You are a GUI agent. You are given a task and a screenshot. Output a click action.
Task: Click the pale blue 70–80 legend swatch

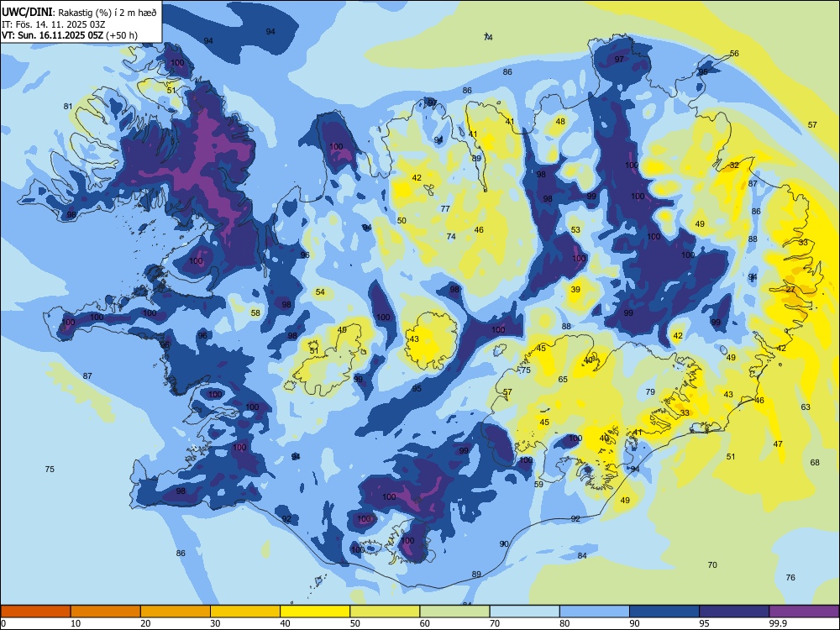[524, 612]
